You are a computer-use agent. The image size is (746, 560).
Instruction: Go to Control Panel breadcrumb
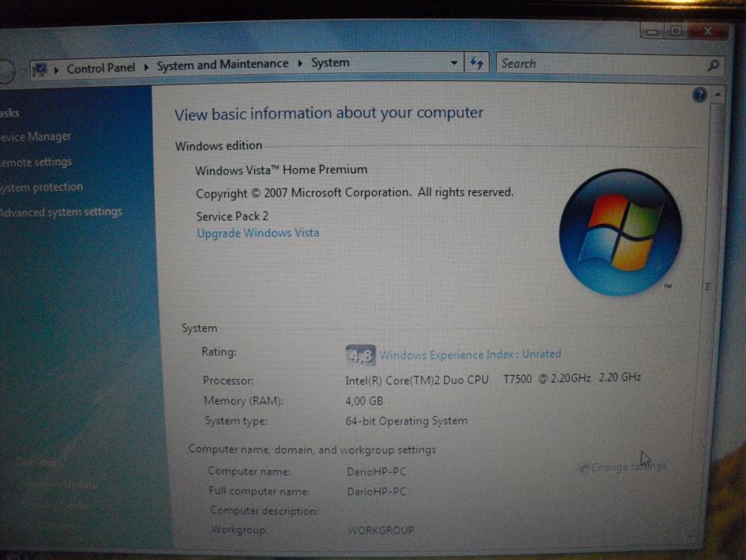101,68
